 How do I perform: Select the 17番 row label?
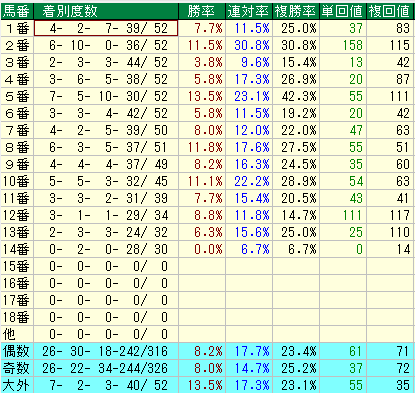click(17, 300)
